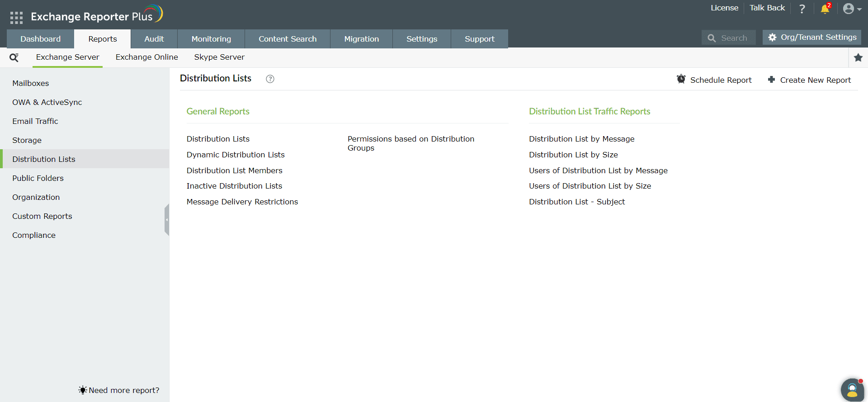868x402 pixels.
Task: Click the favorites star icon
Action: (858, 57)
